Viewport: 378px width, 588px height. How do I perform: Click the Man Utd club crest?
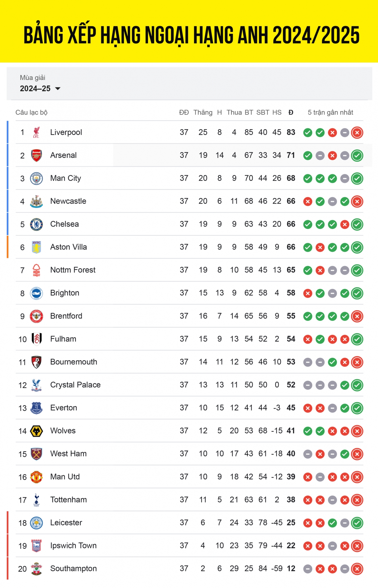[37, 477]
